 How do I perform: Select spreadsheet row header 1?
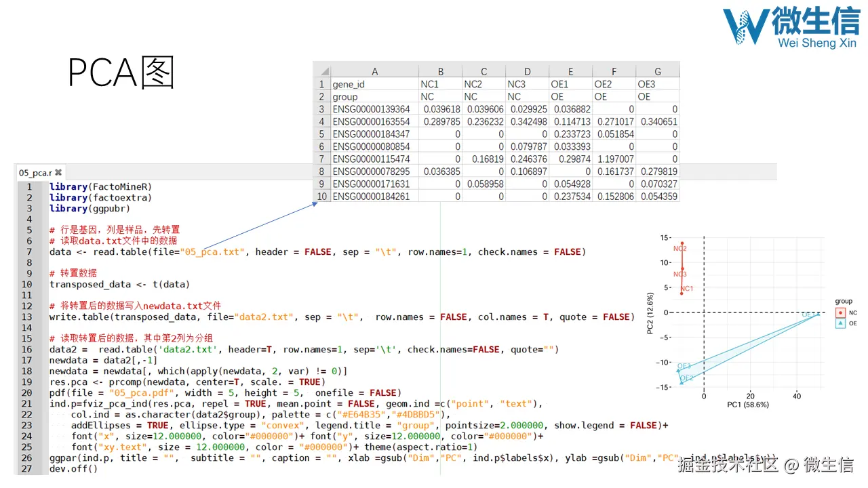pos(321,84)
